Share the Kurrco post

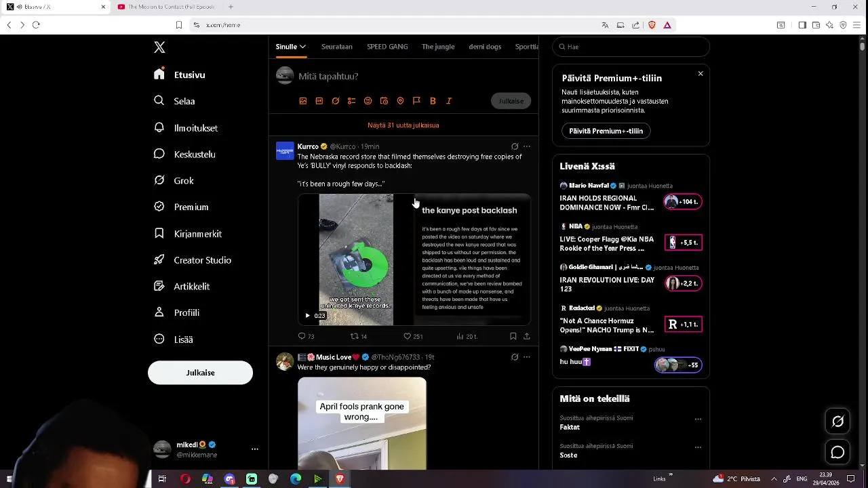[x=527, y=336]
